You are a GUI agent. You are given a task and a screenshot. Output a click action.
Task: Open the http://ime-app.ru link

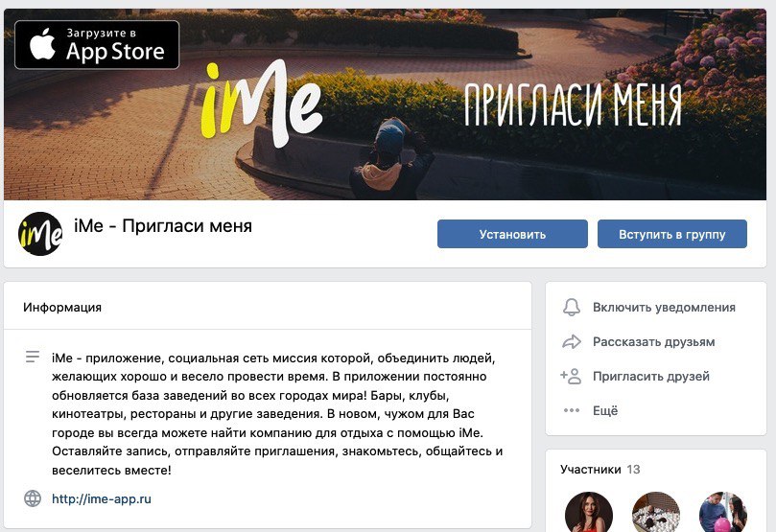tap(102, 498)
